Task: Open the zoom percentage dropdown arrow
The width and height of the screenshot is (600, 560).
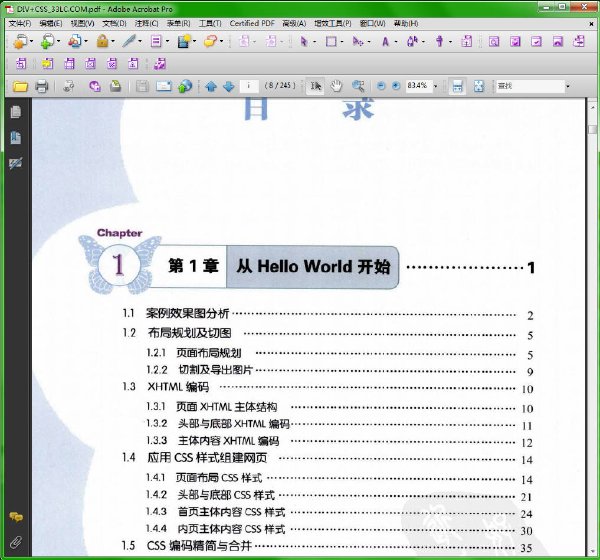Action: 435,87
